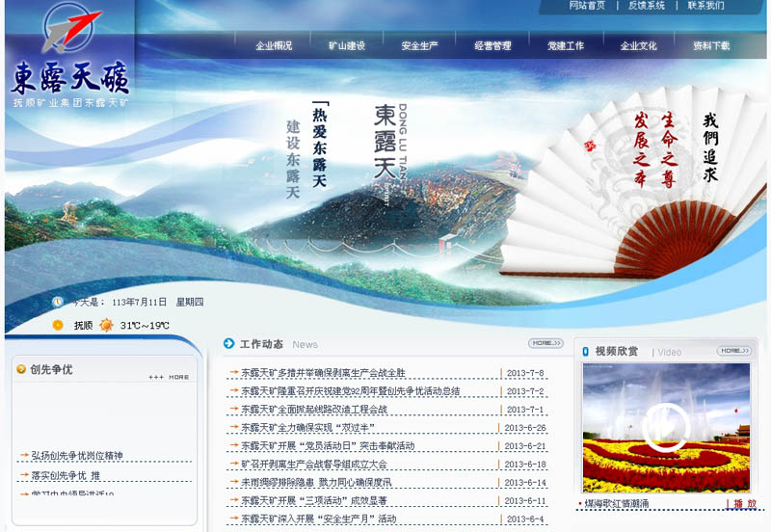This screenshot has height=532, width=771.
Task: Open 弘扬创先争优岗位精神 link
Action: (77, 455)
